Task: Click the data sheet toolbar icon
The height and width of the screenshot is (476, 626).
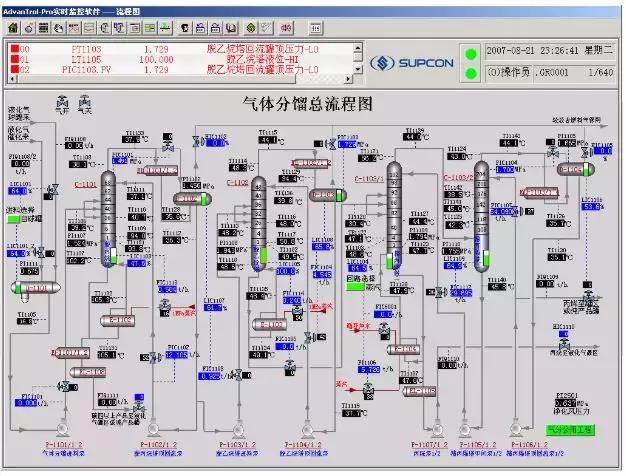Action: point(135,28)
